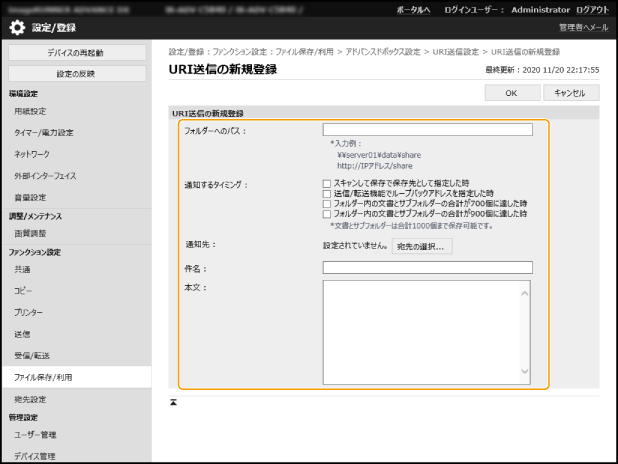
Task: Go to URI送信設定 in the breadcrumb
Action: 455,51
